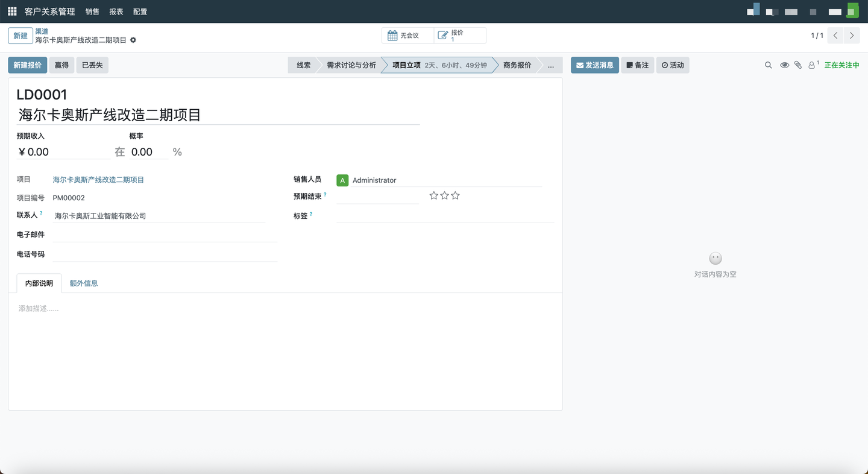Follow the 渠道 breadcrumb link
The width and height of the screenshot is (868, 474).
click(42, 31)
